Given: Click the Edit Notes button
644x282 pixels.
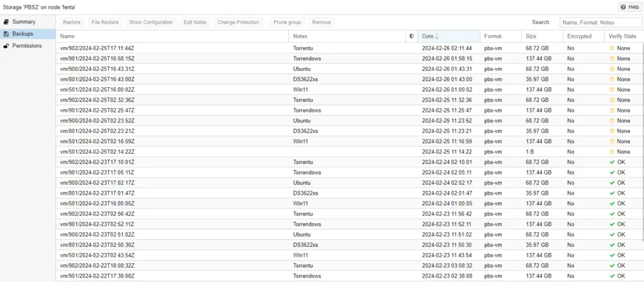Looking at the screenshot, I should (x=195, y=22).
